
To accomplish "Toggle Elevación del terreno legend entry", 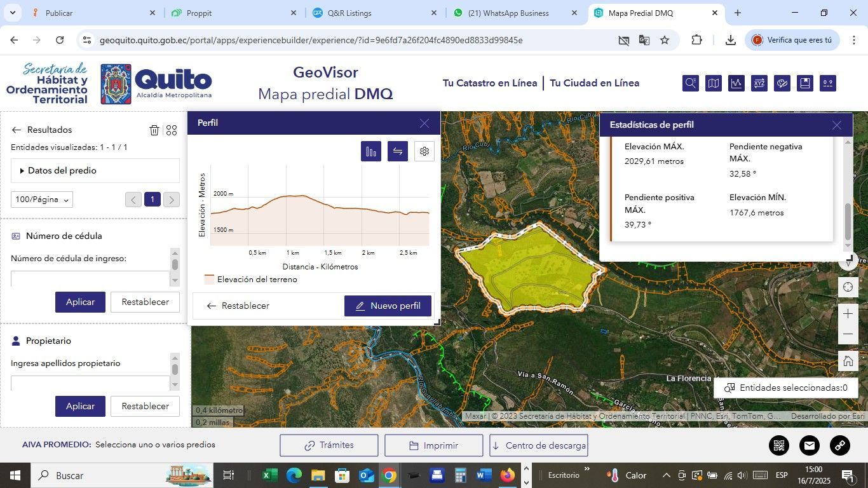I will 250,280.
